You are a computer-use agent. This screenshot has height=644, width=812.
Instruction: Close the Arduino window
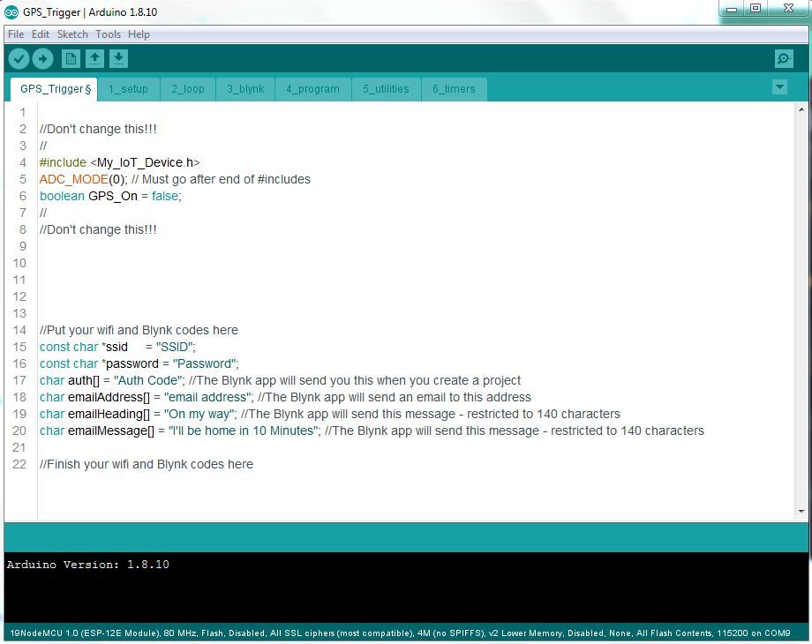click(x=788, y=8)
